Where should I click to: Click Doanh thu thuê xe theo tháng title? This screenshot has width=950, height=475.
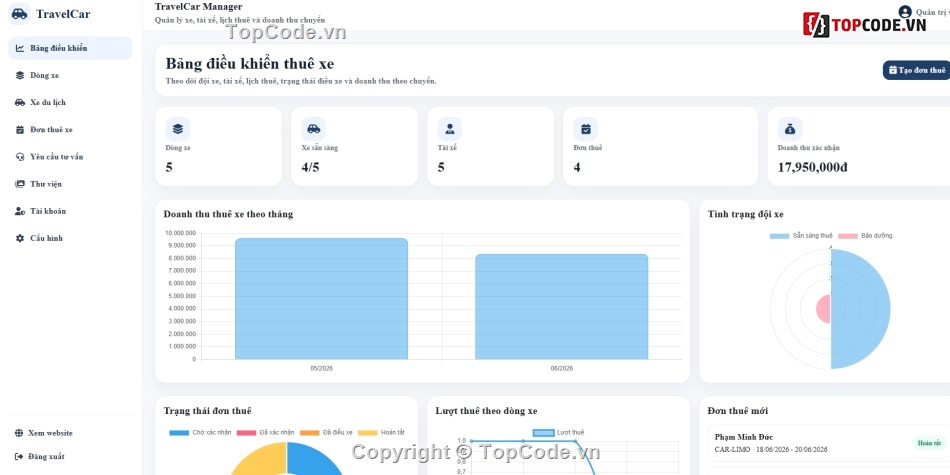[228, 214]
